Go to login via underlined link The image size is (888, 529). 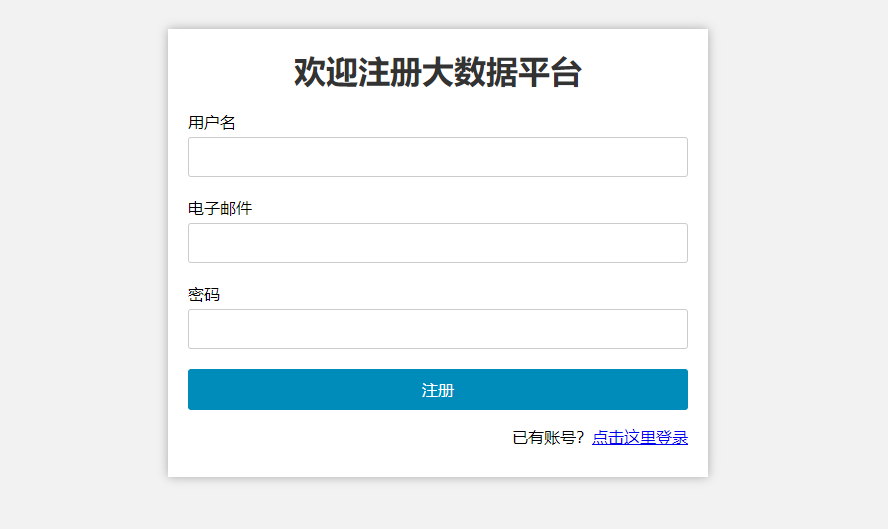640,437
